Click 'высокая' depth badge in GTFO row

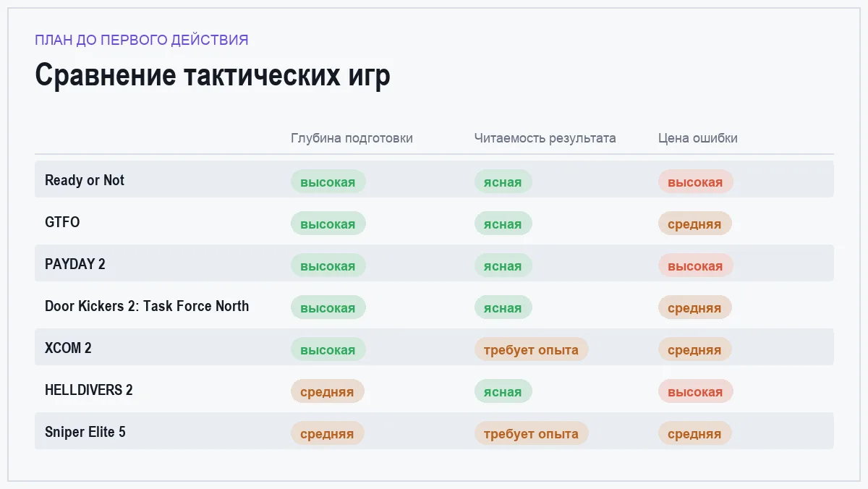328,224
